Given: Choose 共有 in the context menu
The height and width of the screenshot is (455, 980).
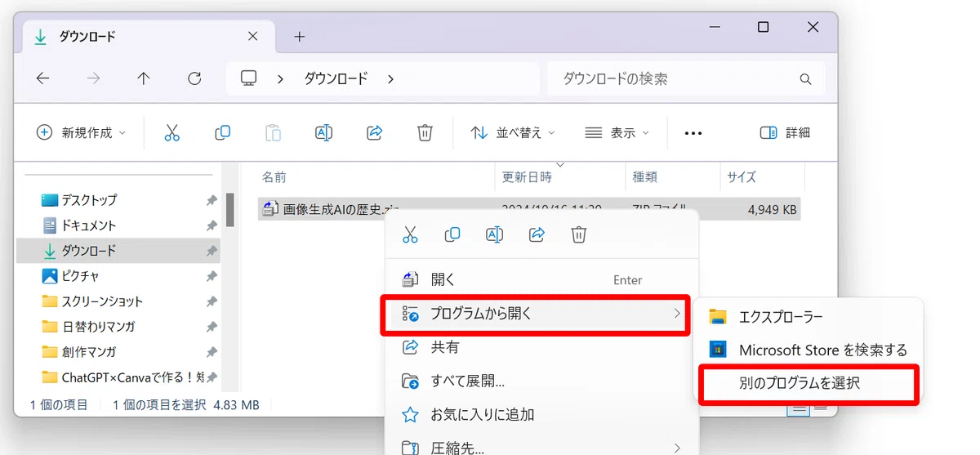Looking at the screenshot, I should coord(541,347).
